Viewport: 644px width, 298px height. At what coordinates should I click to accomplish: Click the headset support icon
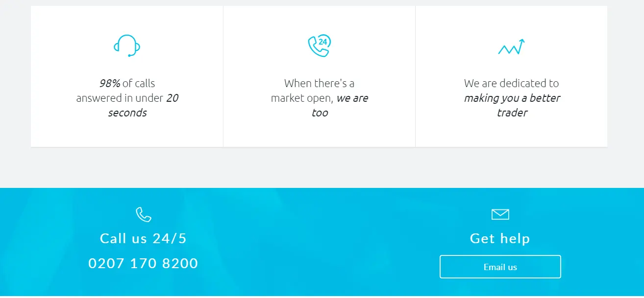(127, 46)
